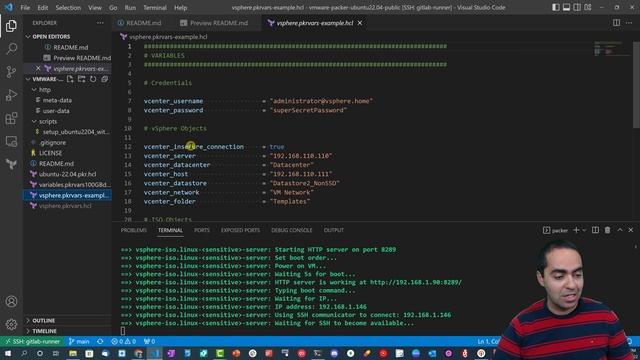Click the New Folder icon in explorer header
640x360 pixels.
(x=82, y=79)
